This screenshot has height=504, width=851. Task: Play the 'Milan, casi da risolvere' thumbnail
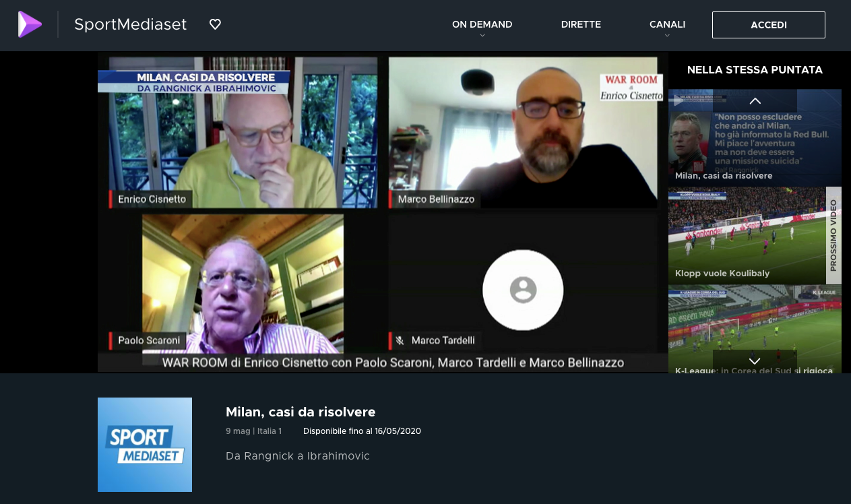click(x=755, y=138)
